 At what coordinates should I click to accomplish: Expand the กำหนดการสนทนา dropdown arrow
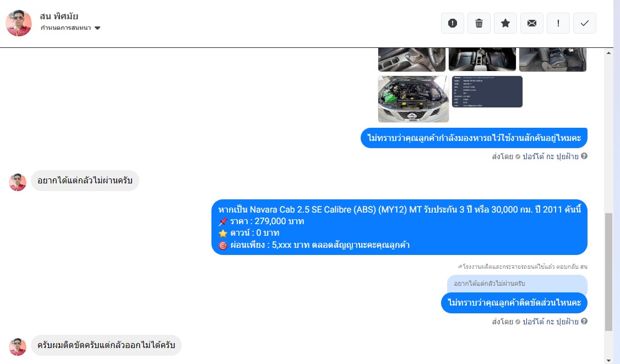click(97, 28)
